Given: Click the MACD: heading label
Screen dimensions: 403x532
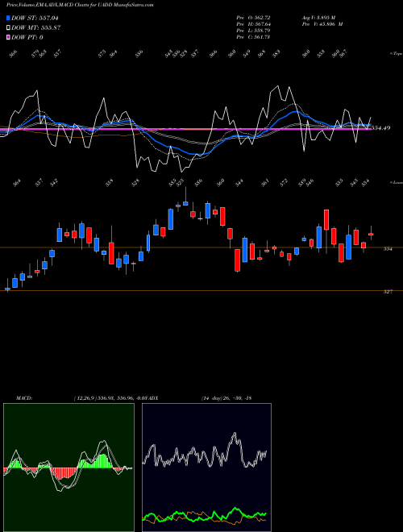Looking at the screenshot, I should pos(24,398).
